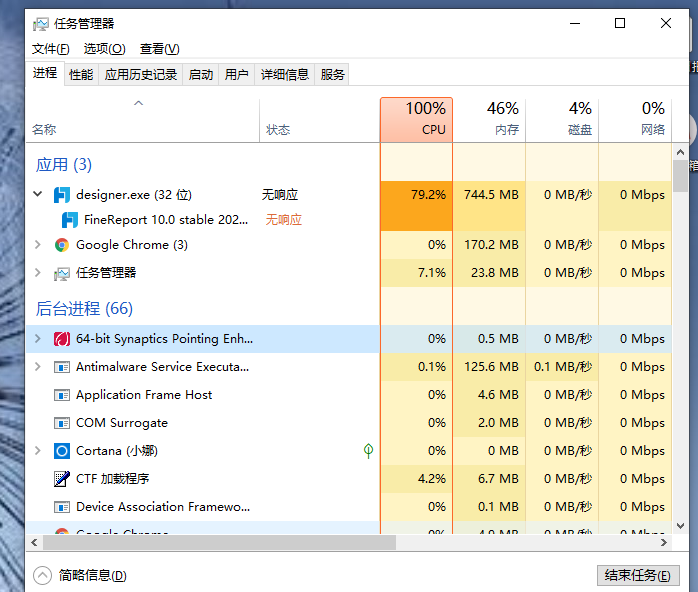Click the vertical scrollbar down arrow
This screenshot has height=592, width=698.
(680, 526)
